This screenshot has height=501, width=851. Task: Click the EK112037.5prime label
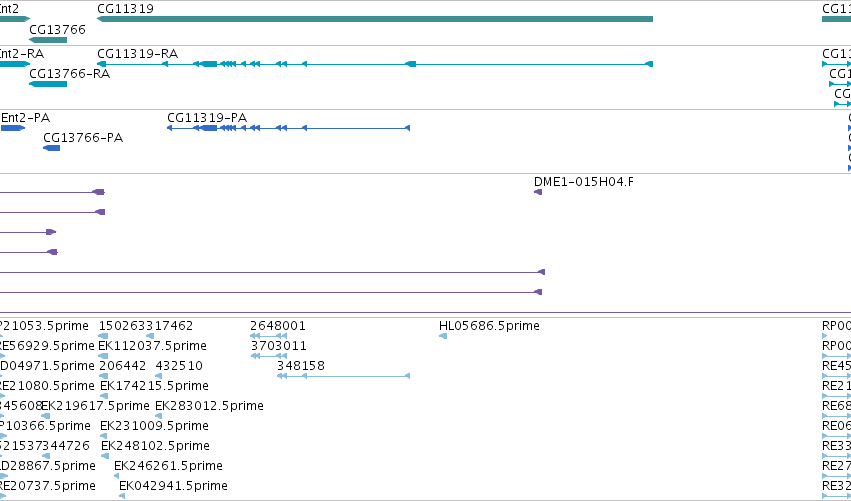(152, 346)
